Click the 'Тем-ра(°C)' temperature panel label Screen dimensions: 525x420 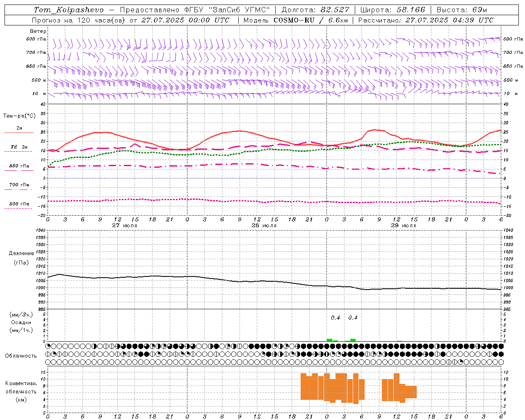tap(19, 116)
